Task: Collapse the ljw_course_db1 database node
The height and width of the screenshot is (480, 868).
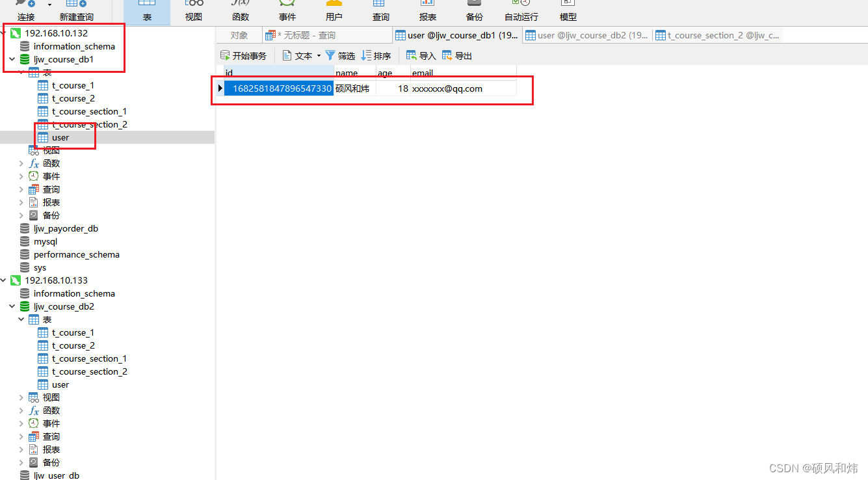Action: click(12, 59)
